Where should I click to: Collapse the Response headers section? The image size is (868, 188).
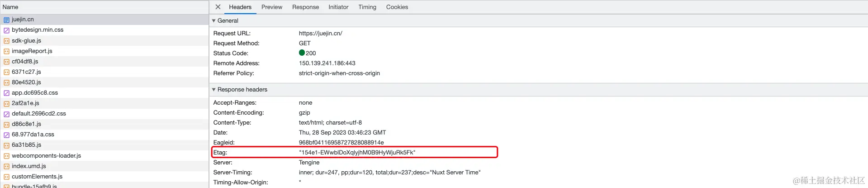[x=214, y=90]
